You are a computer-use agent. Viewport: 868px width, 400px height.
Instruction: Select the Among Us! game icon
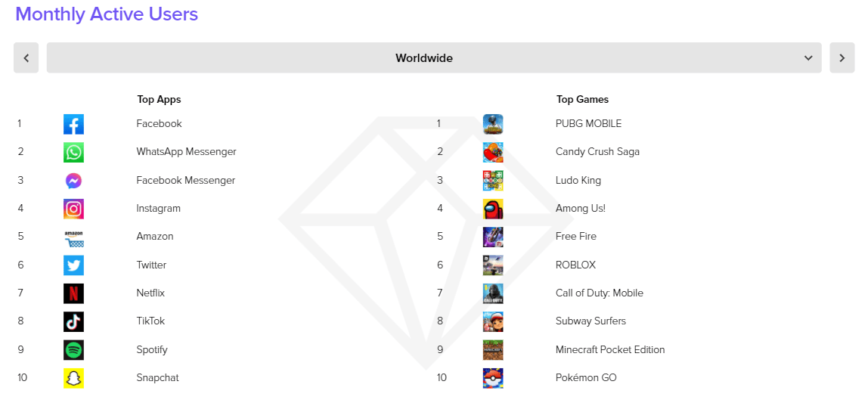point(493,209)
